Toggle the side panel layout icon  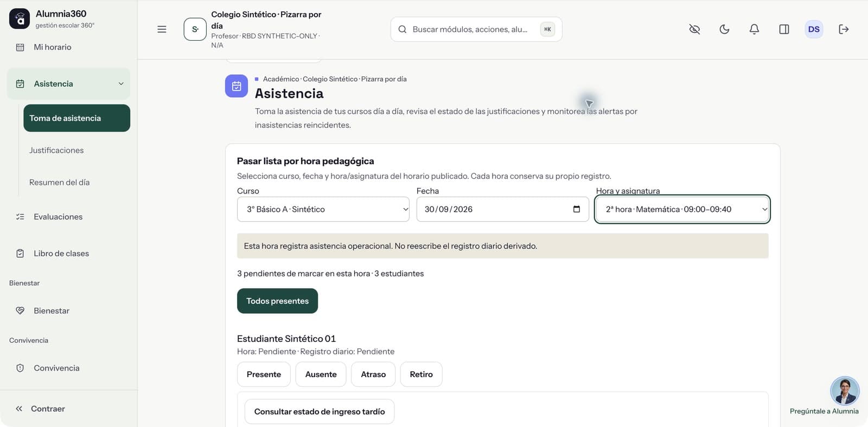coord(784,29)
